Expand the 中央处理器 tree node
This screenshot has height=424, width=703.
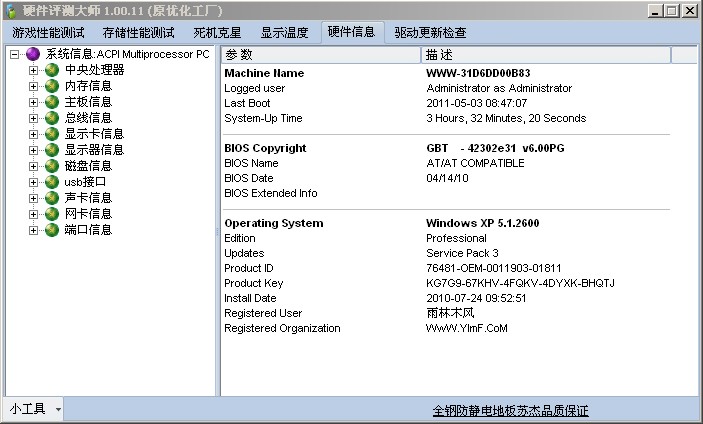click(33, 70)
